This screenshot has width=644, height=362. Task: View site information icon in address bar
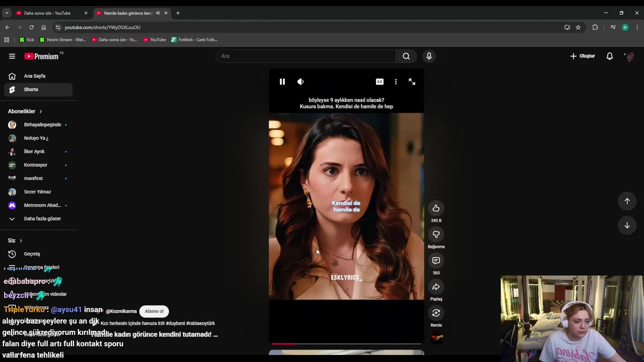click(58, 27)
